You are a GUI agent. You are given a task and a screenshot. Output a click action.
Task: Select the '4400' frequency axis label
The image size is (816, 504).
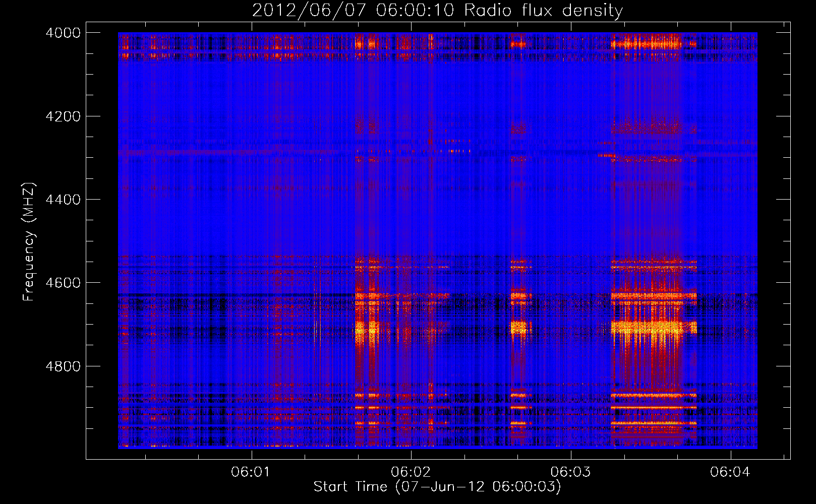pos(63,200)
